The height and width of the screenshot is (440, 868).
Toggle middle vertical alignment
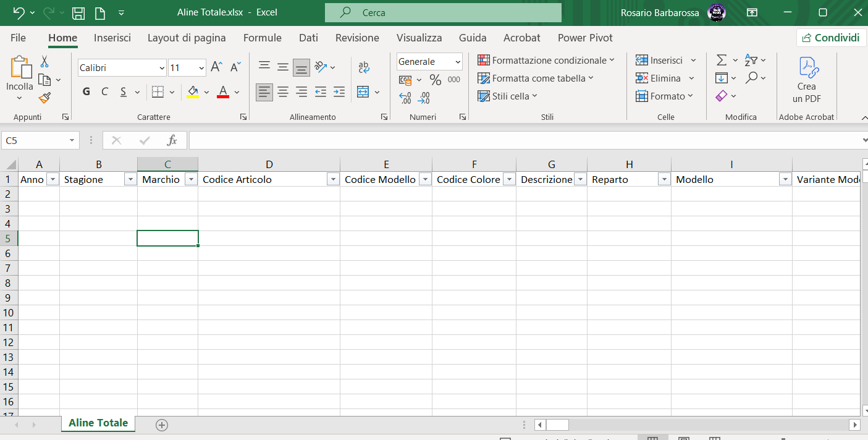pos(283,67)
